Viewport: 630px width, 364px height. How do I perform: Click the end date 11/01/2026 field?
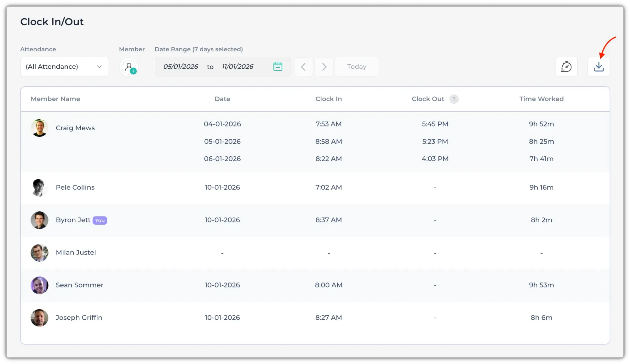tap(238, 67)
